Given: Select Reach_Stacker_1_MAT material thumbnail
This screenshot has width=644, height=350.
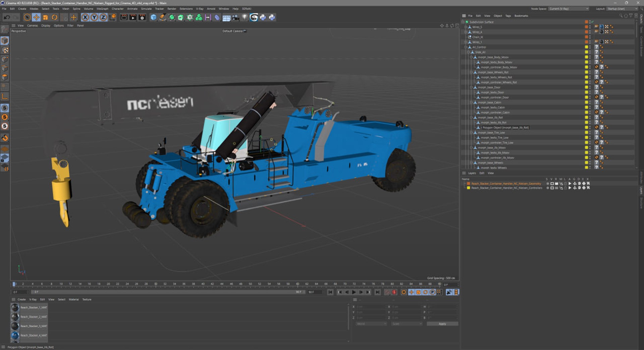Looking at the screenshot, I should (15, 307).
